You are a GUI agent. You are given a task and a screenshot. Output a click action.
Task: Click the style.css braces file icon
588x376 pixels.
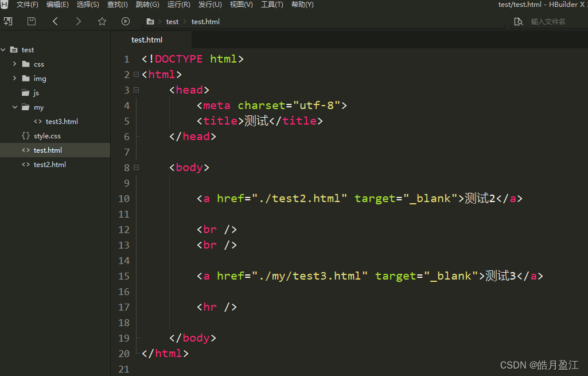tap(25, 136)
